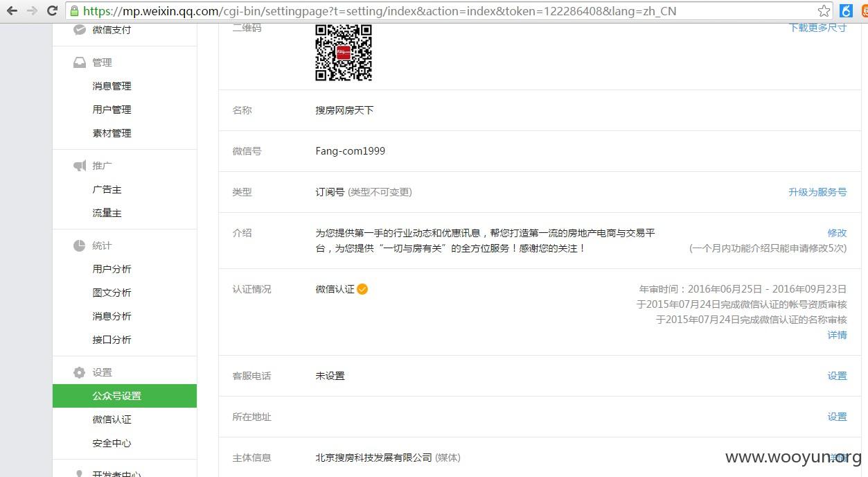This screenshot has width=868, height=477.
Task: Click 微信认证 status text in main panel
Action: pyautogui.click(x=335, y=289)
